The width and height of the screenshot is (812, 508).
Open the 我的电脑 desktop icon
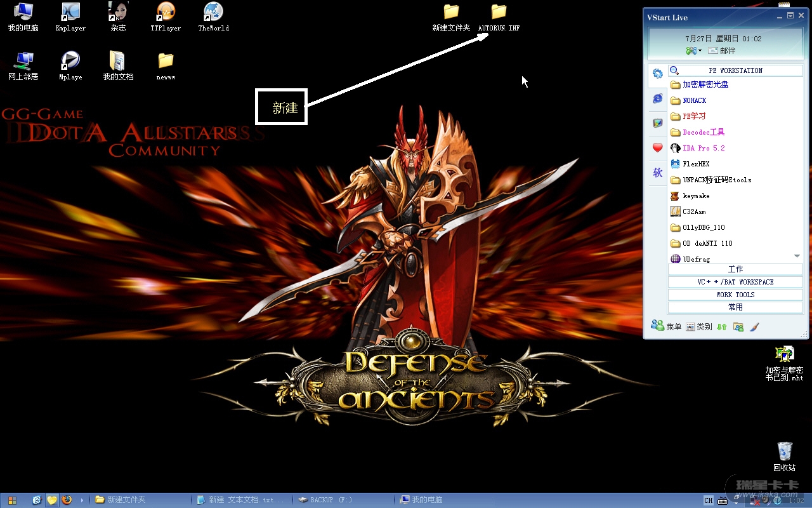tap(23, 17)
